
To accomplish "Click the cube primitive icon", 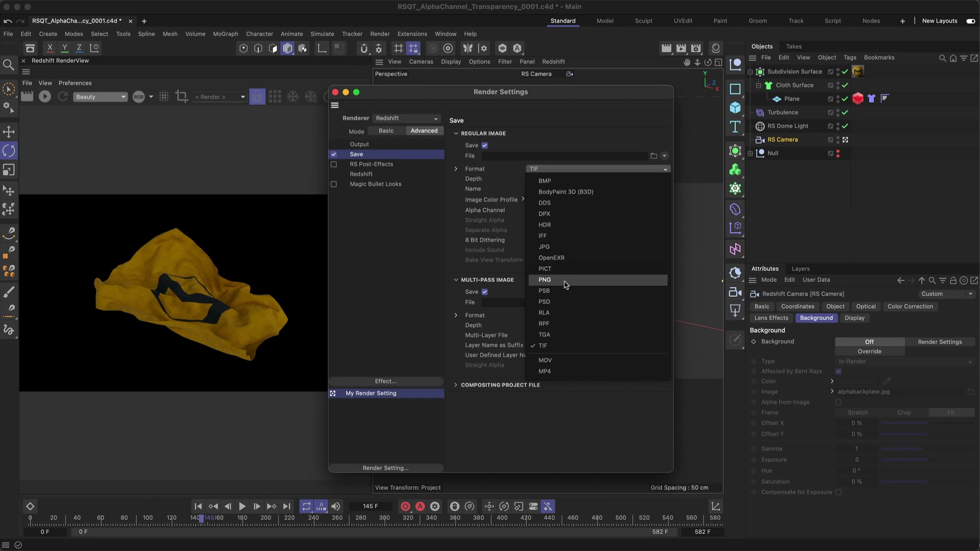I will 735,108.
